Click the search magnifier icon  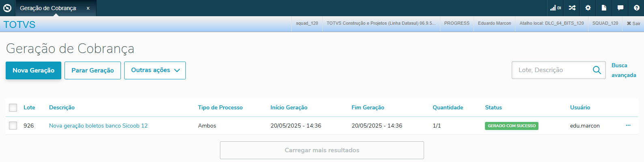coord(597,70)
